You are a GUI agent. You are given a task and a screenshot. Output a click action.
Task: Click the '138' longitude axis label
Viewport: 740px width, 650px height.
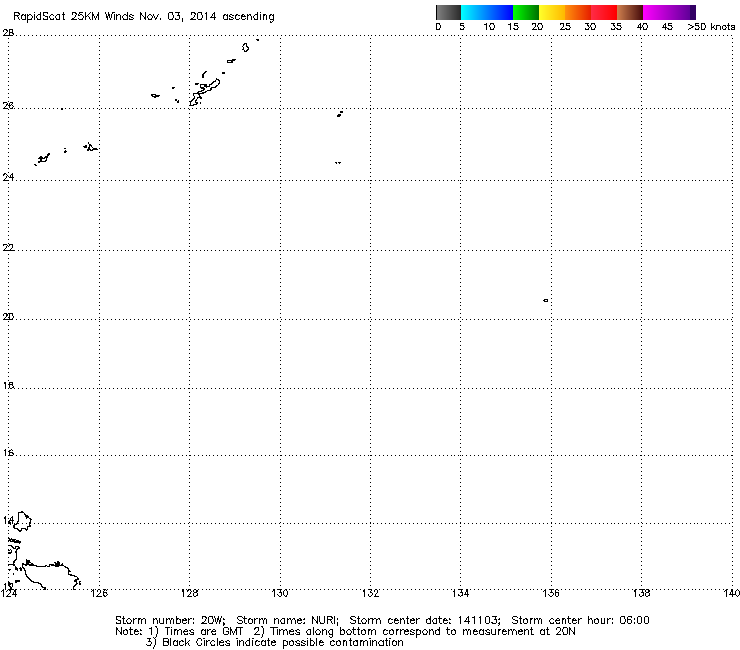pyautogui.click(x=641, y=593)
